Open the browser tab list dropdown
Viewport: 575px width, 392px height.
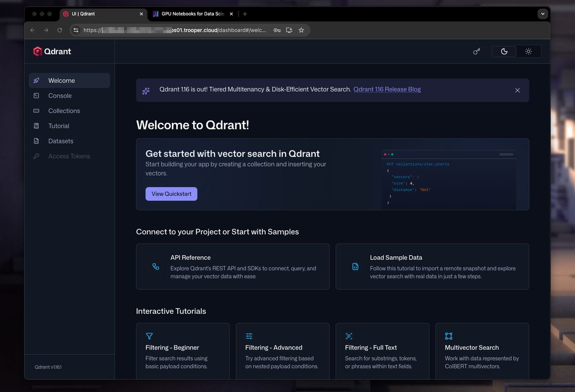[543, 13]
